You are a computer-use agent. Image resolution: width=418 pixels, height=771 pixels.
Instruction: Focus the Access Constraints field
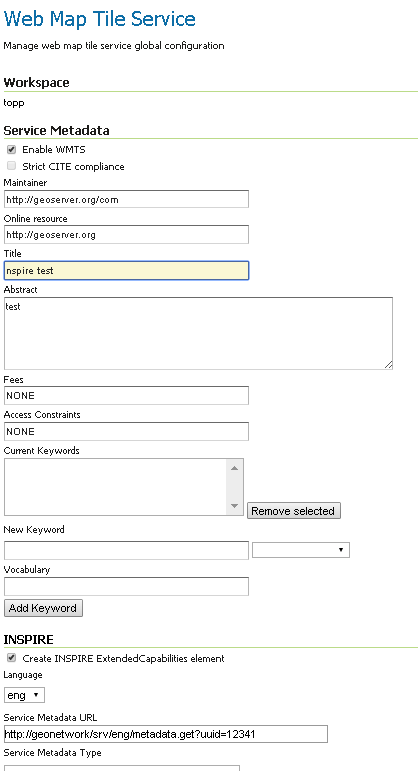tap(126, 431)
